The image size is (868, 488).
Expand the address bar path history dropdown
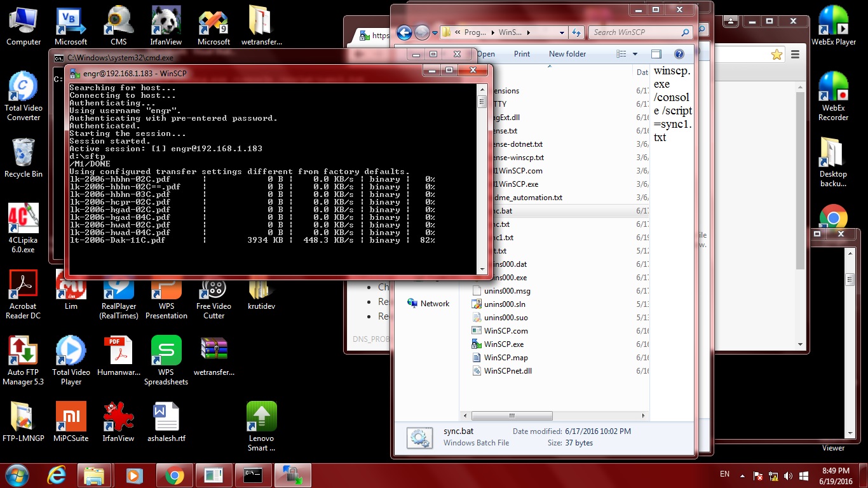click(x=562, y=32)
